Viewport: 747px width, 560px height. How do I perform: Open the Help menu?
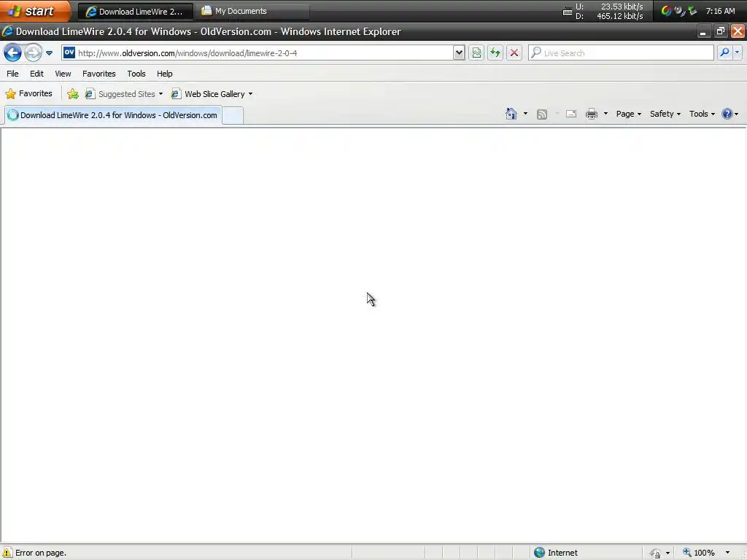(165, 74)
